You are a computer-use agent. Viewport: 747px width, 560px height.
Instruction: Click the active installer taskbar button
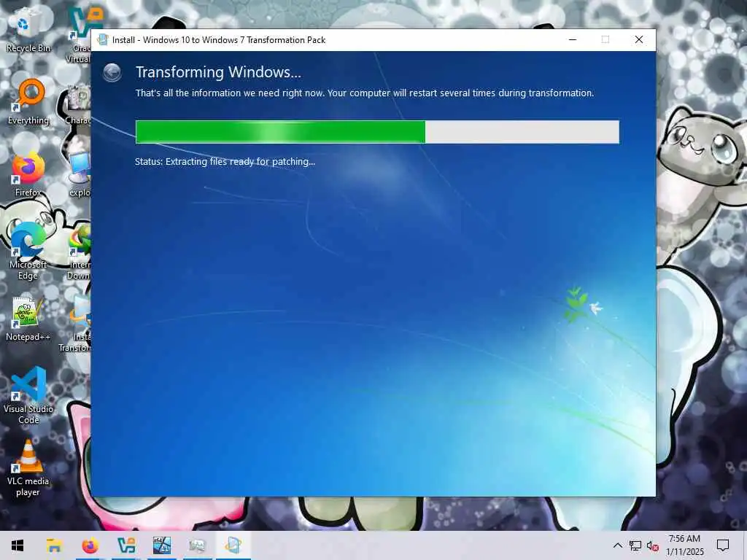(x=233, y=545)
